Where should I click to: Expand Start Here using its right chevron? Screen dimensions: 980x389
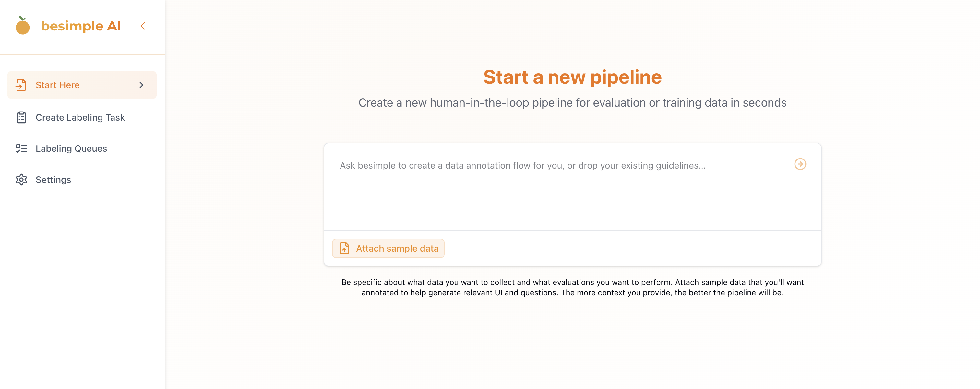(x=141, y=85)
